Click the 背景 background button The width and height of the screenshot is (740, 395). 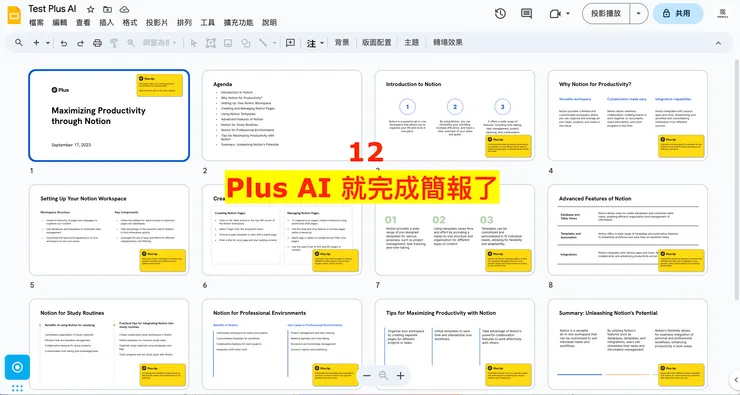pyautogui.click(x=342, y=42)
